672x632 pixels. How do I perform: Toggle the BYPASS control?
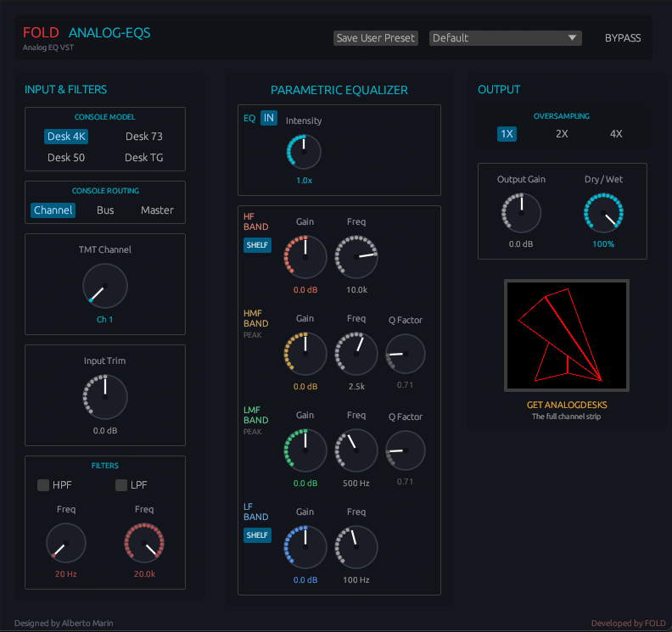tap(623, 38)
